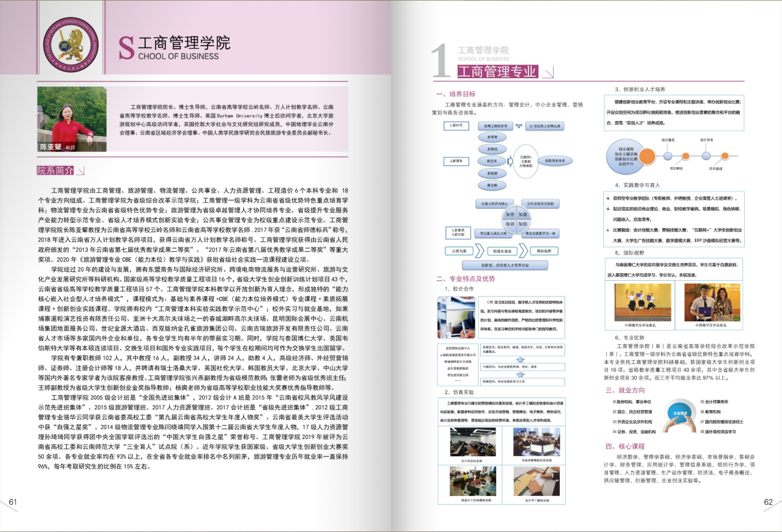This screenshot has width=782, height=532.
Task: Click the chevron between 云南为基 and 衔接东南亚
Action: pos(480,251)
